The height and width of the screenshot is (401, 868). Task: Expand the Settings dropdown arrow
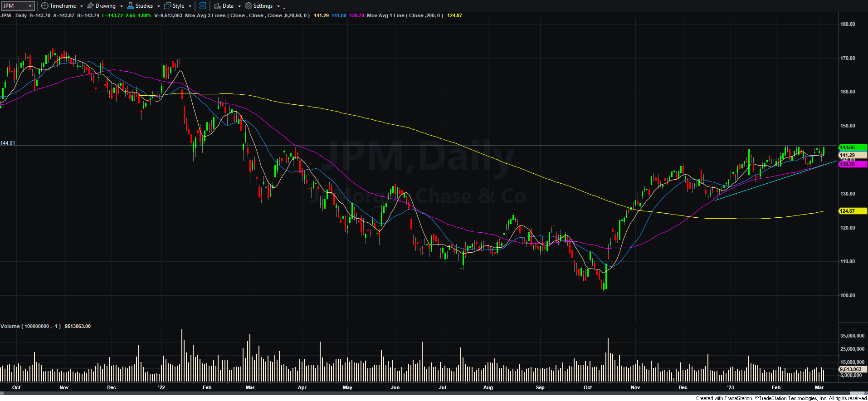pyautogui.click(x=278, y=6)
